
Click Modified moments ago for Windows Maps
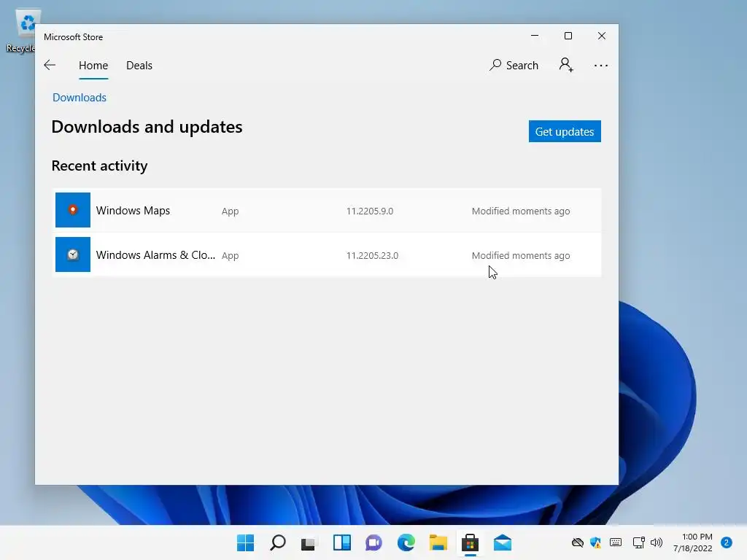pos(521,211)
